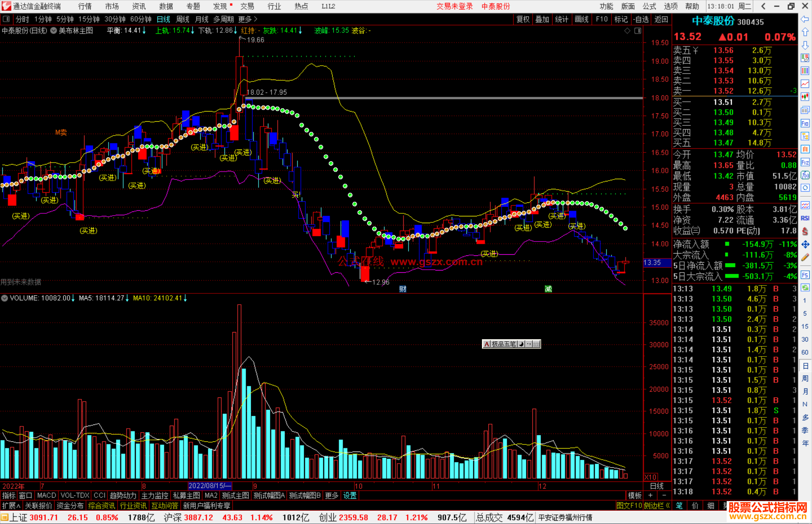Expand the 扩展 panel at bottom left
This screenshot has width=812, height=524.
(x=11, y=506)
